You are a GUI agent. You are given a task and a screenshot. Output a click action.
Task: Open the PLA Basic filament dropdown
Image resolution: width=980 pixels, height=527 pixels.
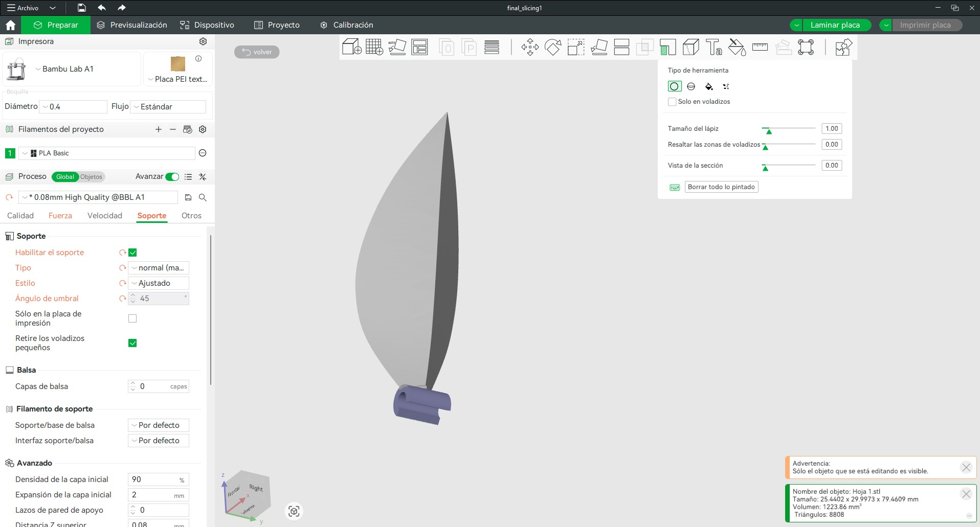click(107, 153)
